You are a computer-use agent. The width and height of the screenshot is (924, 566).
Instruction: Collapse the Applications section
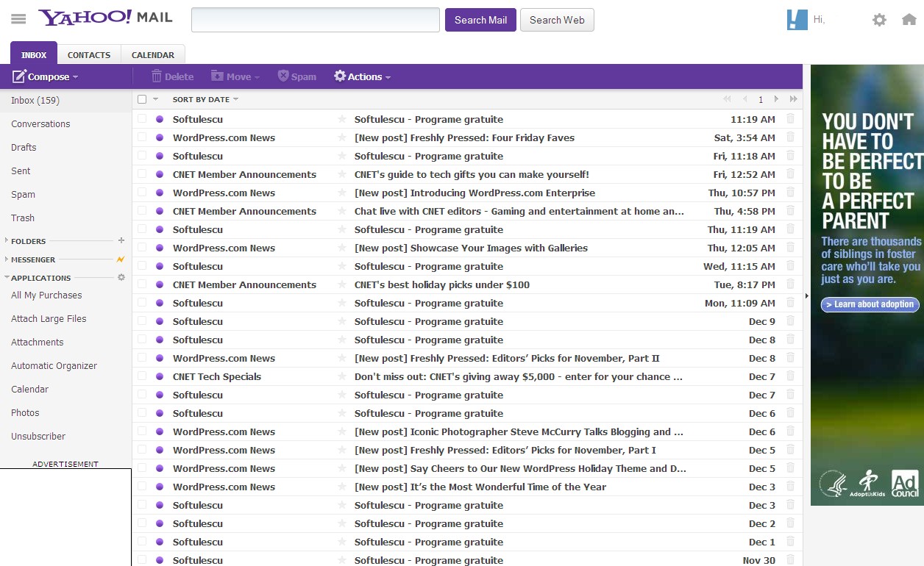click(7, 278)
